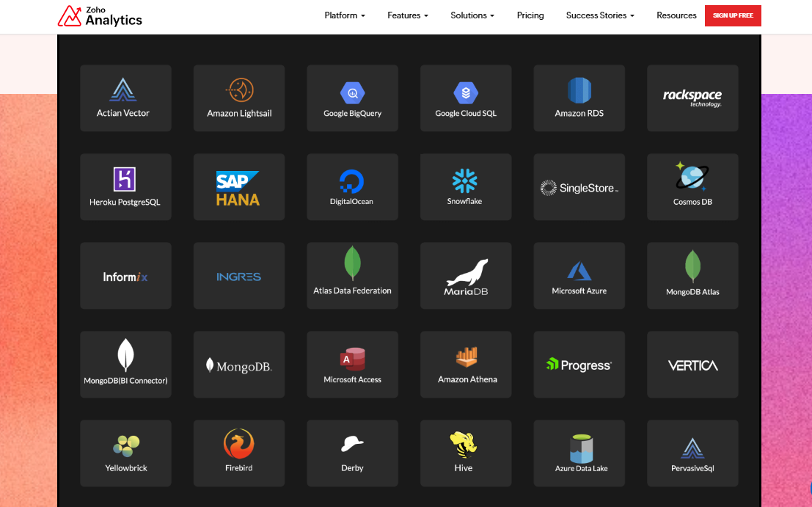The image size is (812, 507).
Task: Pick the Microsoft Access tile
Action: pyautogui.click(x=352, y=365)
